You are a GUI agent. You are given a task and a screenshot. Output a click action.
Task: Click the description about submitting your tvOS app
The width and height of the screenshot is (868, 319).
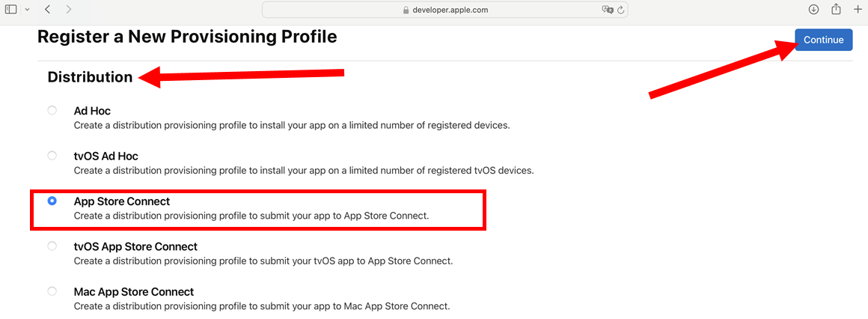point(263,261)
